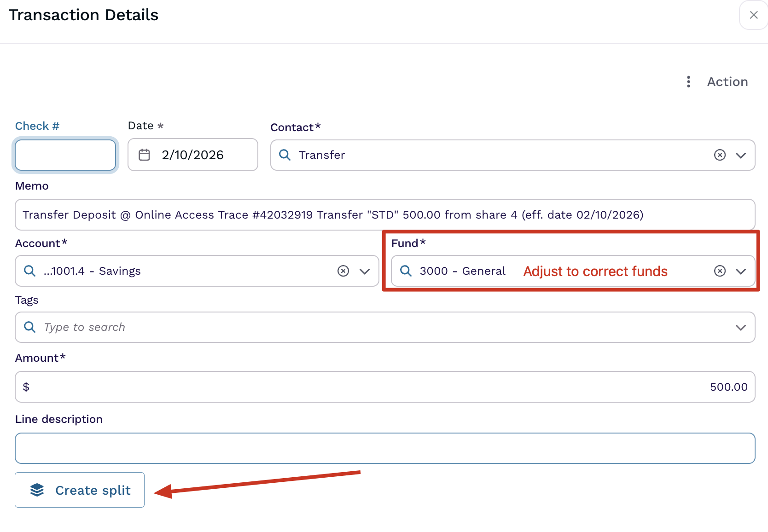The height and width of the screenshot is (532, 768).
Task: Click the Line description input box
Action: pos(385,448)
